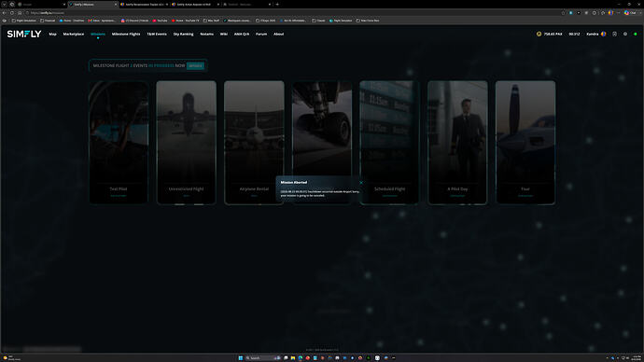The height and width of the screenshot is (362, 644).
Task: Open the Xandra user profile avatar
Action: (x=603, y=35)
